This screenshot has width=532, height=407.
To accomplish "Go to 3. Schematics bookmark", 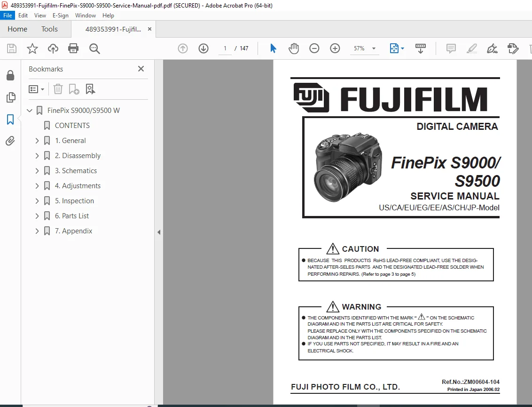I will coord(76,170).
